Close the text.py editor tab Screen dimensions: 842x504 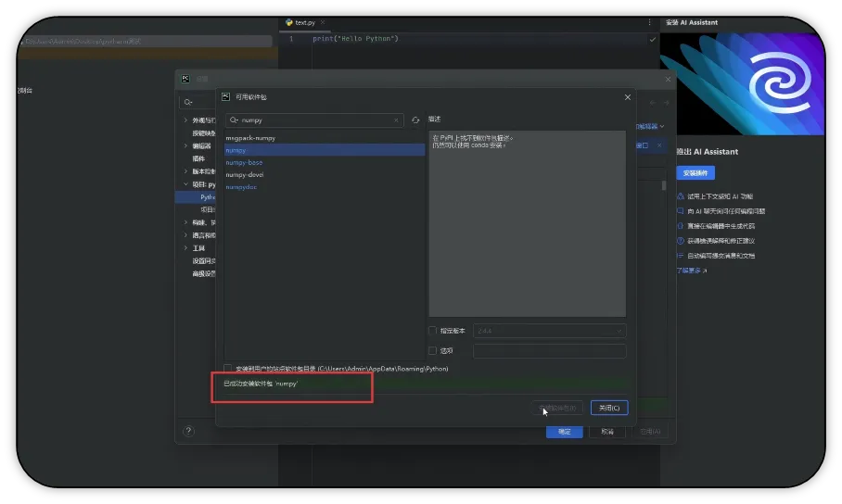[x=323, y=22]
